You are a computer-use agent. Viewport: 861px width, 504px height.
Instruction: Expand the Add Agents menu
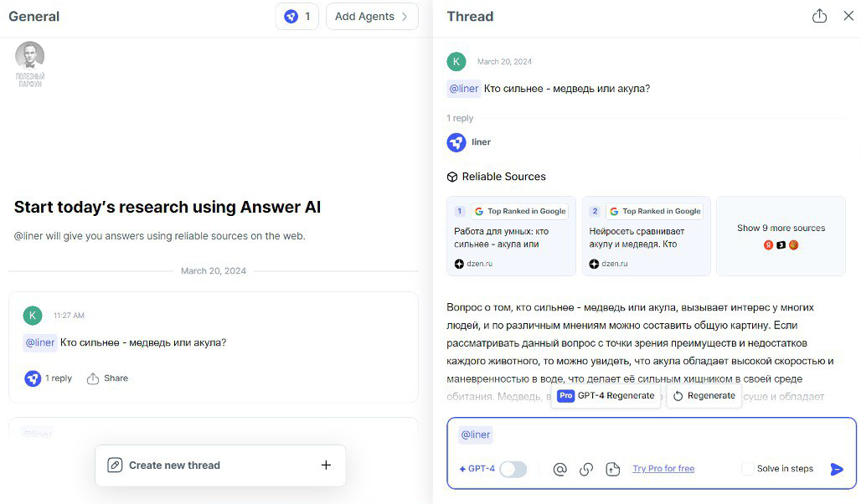pos(371,17)
